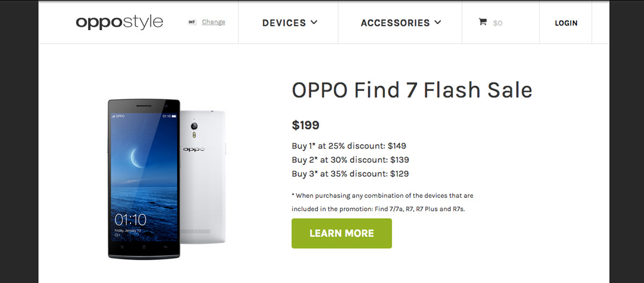Click the LOGIN link

(566, 23)
